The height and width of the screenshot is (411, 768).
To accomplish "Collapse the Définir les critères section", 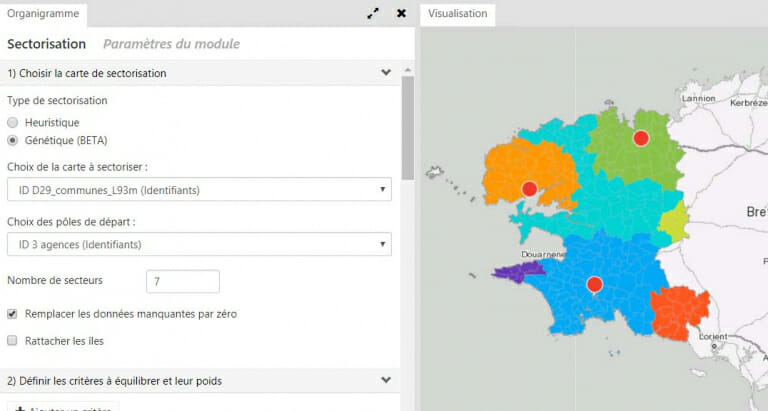I will (386, 380).
